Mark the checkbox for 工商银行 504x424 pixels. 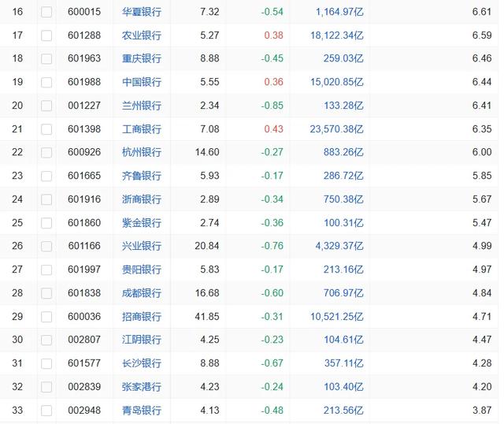pyautogui.click(x=46, y=129)
